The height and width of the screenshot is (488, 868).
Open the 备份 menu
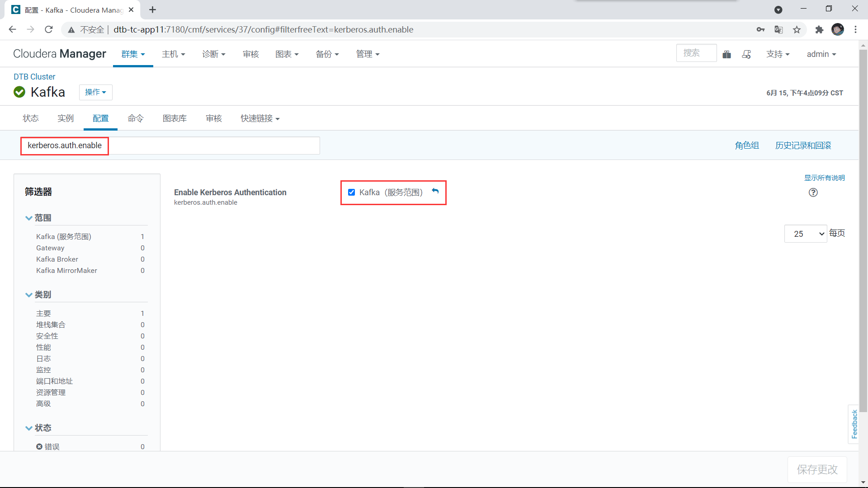[327, 54]
